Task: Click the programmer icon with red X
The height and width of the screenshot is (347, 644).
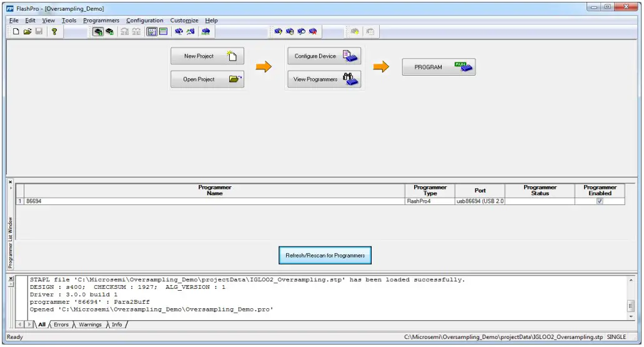Action: point(313,32)
